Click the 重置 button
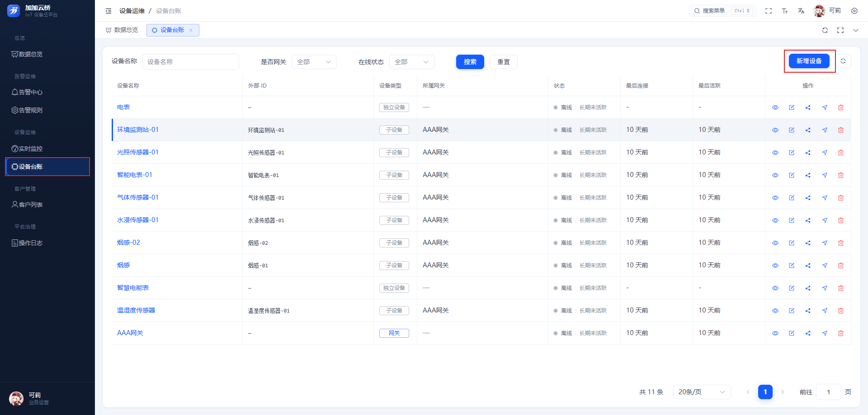The image size is (868, 415). pos(504,62)
